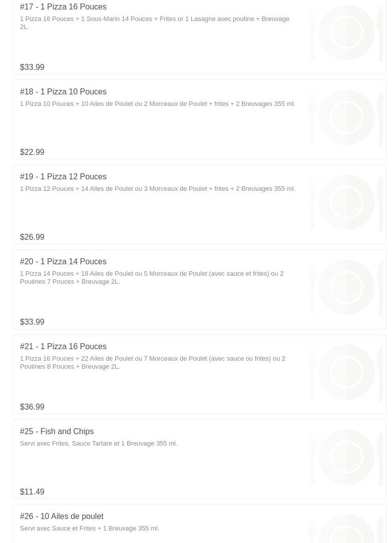Click placeholder plate image for #19 Pizza 12 Pouces

[x=346, y=203]
